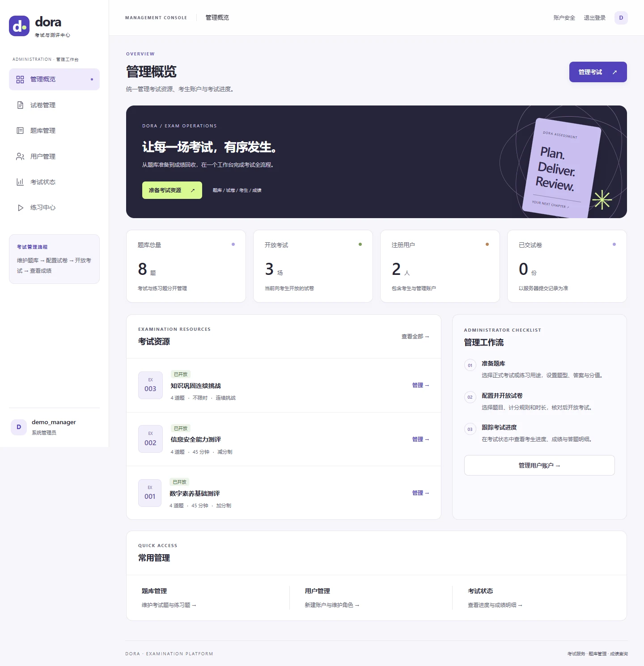Click the 注册用户 stat card
Screen dimensions: 644x666
(x=440, y=266)
